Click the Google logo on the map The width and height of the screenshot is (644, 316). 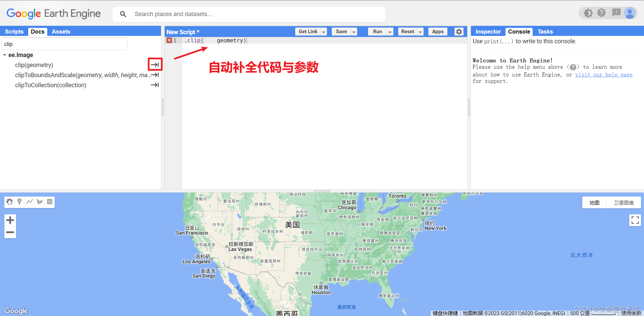[x=16, y=311]
